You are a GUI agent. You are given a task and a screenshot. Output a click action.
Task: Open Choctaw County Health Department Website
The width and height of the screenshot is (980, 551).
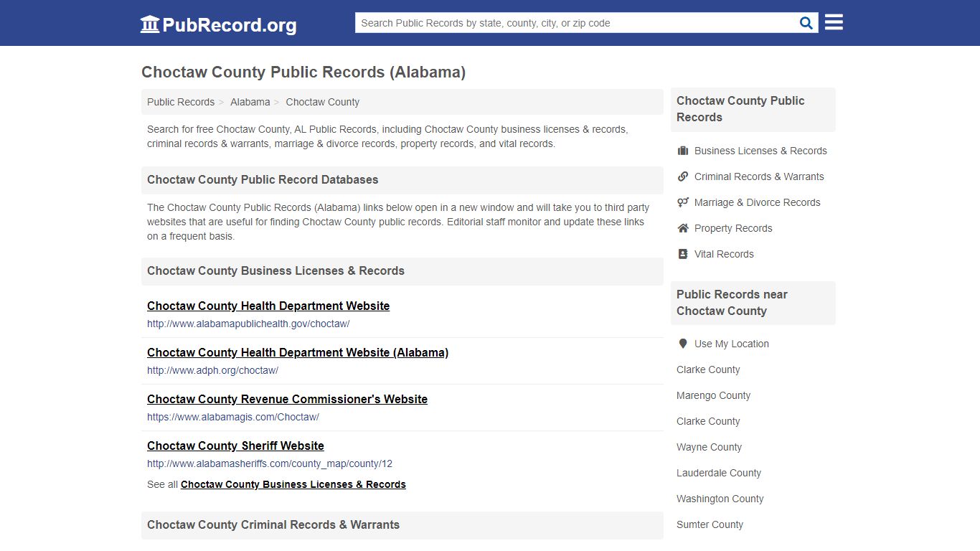tap(268, 306)
